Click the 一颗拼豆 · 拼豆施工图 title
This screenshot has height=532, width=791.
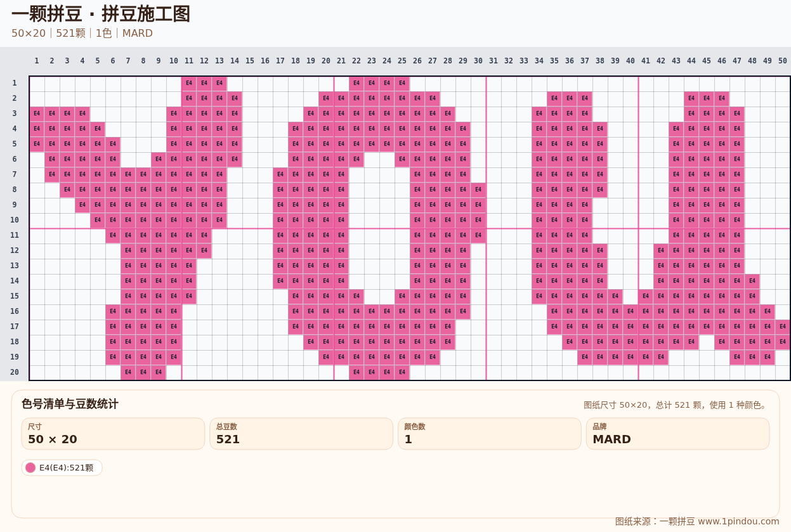[x=101, y=14]
